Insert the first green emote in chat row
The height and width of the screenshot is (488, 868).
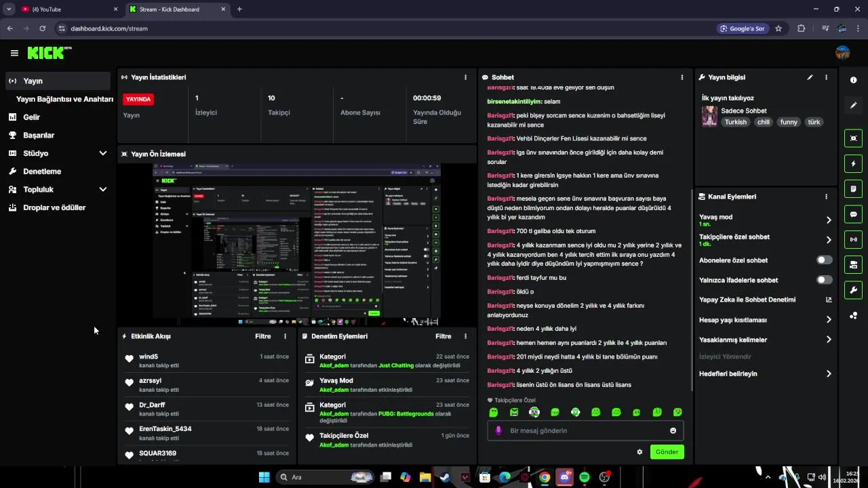point(494,412)
